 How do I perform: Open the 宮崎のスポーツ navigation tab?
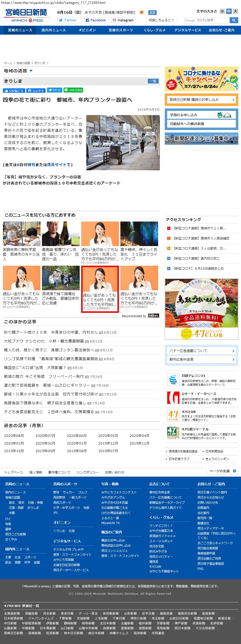tap(121, 30)
